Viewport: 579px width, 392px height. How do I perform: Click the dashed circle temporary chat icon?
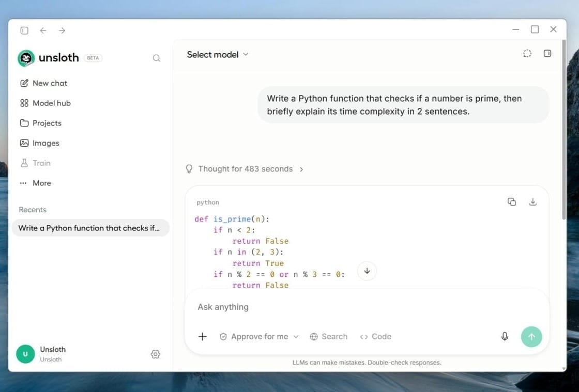click(527, 54)
